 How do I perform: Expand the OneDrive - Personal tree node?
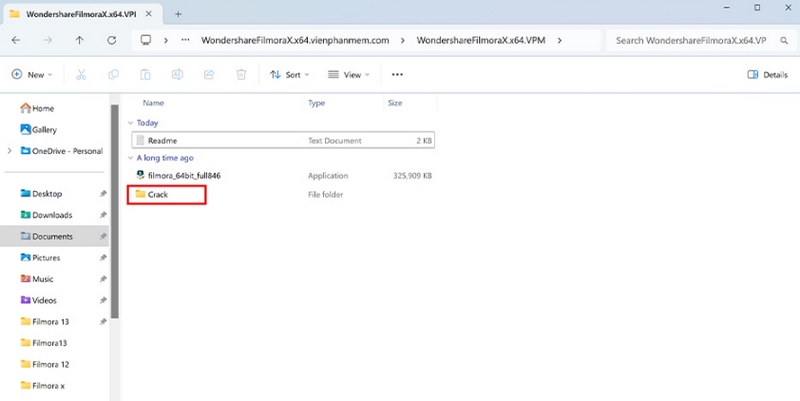tap(9, 151)
